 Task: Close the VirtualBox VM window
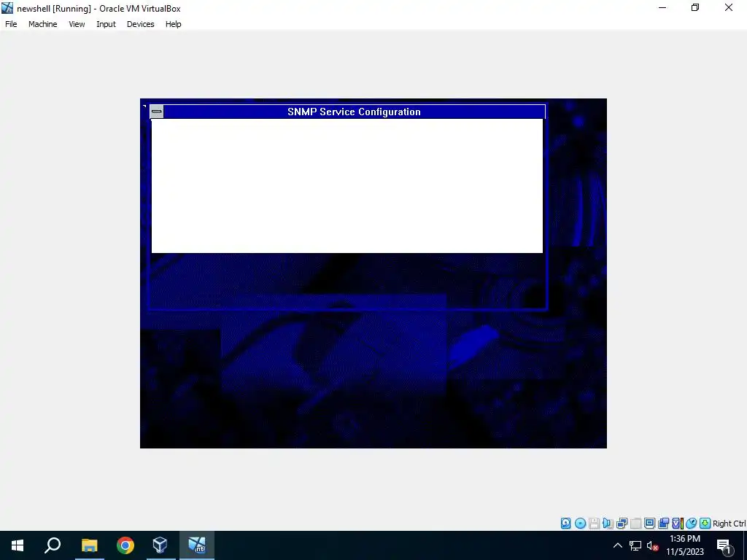(x=729, y=7)
